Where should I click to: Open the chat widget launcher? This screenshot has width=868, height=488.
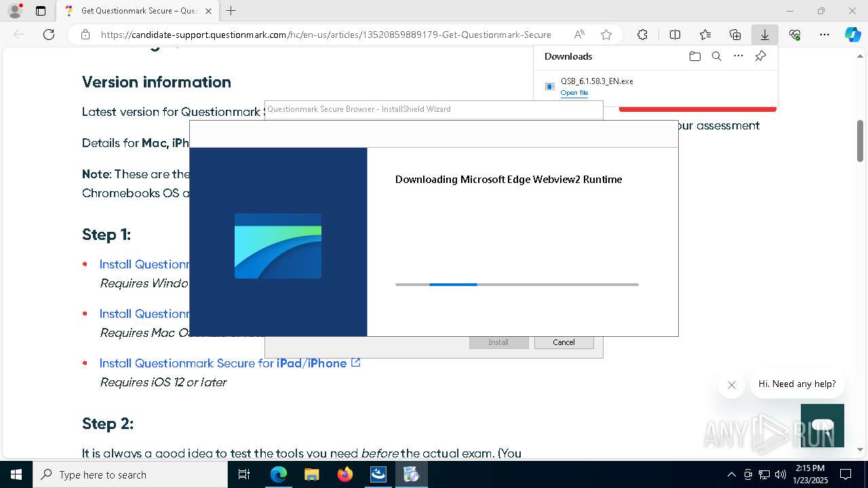[x=823, y=426]
